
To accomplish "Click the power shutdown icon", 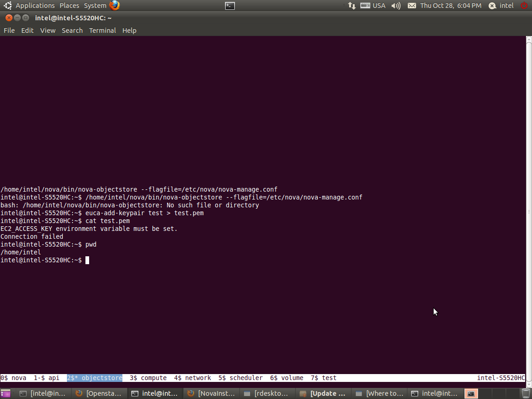I will (525, 6).
